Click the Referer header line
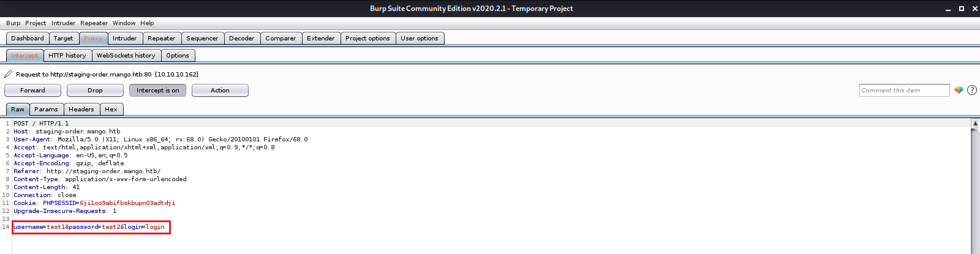980x254 pixels. click(87, 171)
